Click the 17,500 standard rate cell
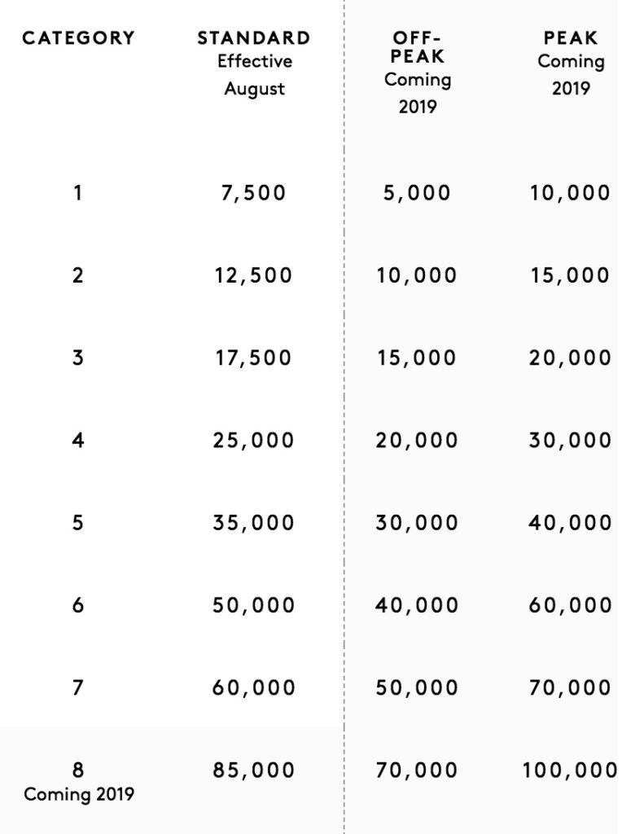 click(x=254, y=358)
